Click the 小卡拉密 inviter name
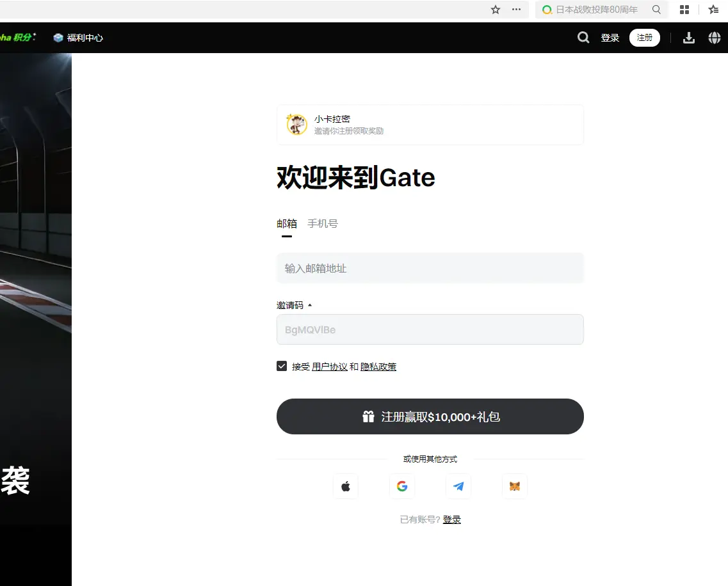The height and width of the screenshot is (586, 728). click(332, 119)
